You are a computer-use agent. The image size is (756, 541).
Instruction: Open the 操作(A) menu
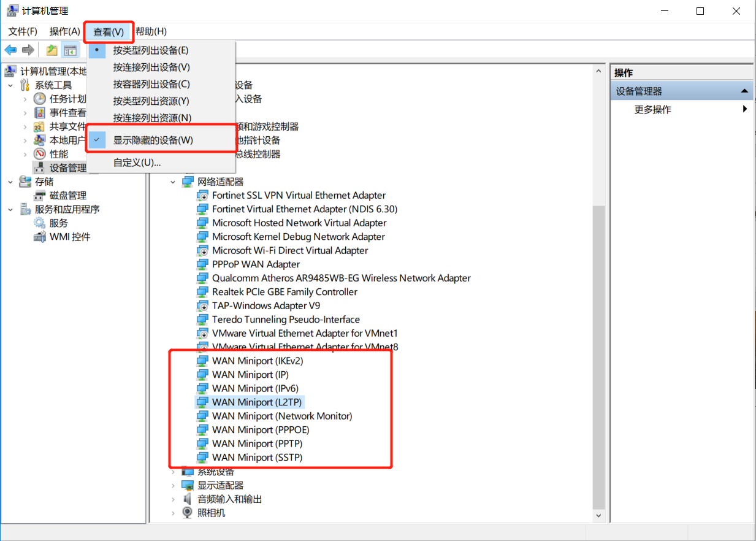pyautogui.click(x=65, y=31)
